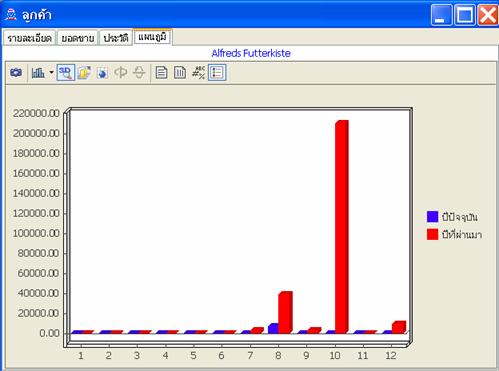
Task: Select the แผนภูมิ tab
Action: 152,37
